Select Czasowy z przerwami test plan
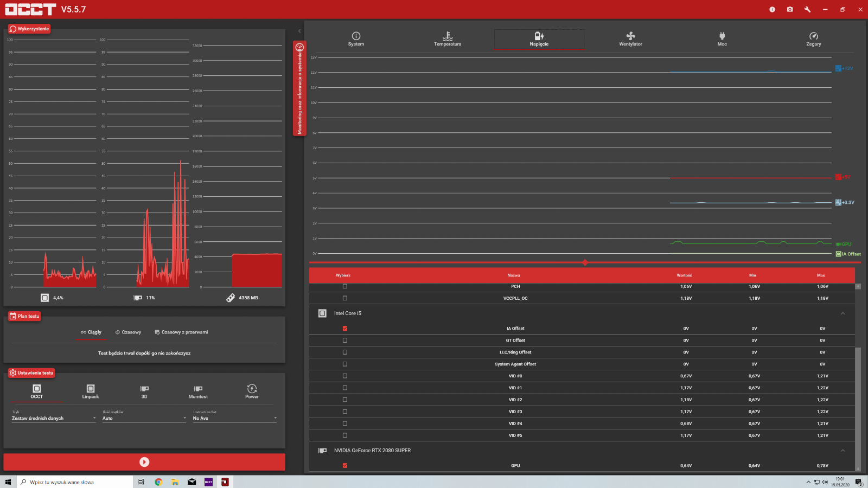This screenshot has width=868, height=488. [181, 332]
